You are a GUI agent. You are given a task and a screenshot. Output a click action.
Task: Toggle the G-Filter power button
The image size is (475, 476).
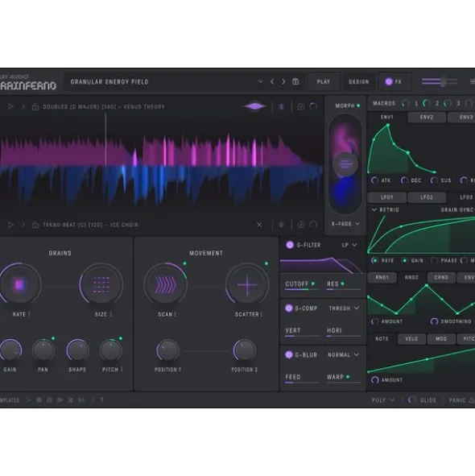coord(290,245)
